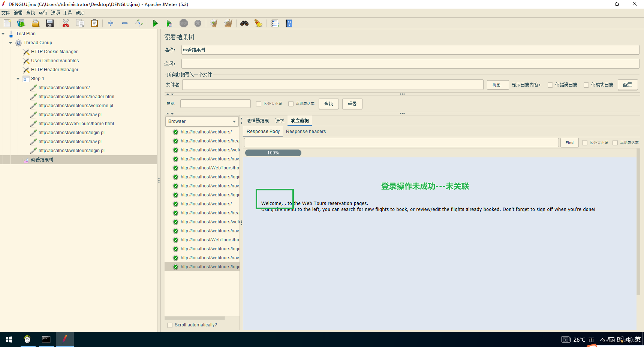Viewport: 644px width, 347px height.
Task: Open the penguin app in the taskbar
Action: [x=27, y=340]
